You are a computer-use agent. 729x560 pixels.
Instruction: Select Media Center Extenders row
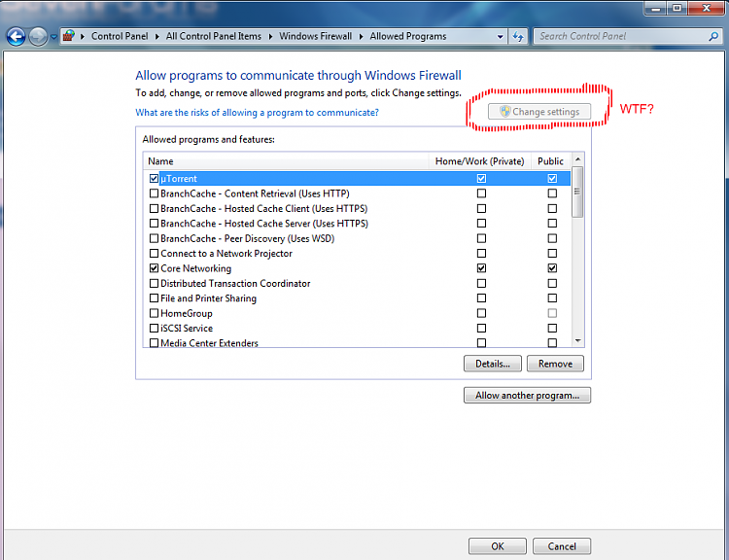357,343
